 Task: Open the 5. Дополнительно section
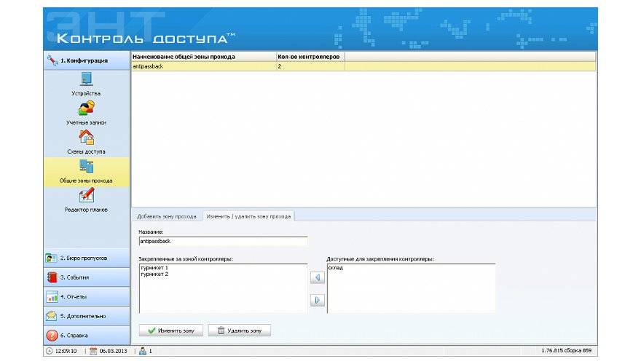87,316
